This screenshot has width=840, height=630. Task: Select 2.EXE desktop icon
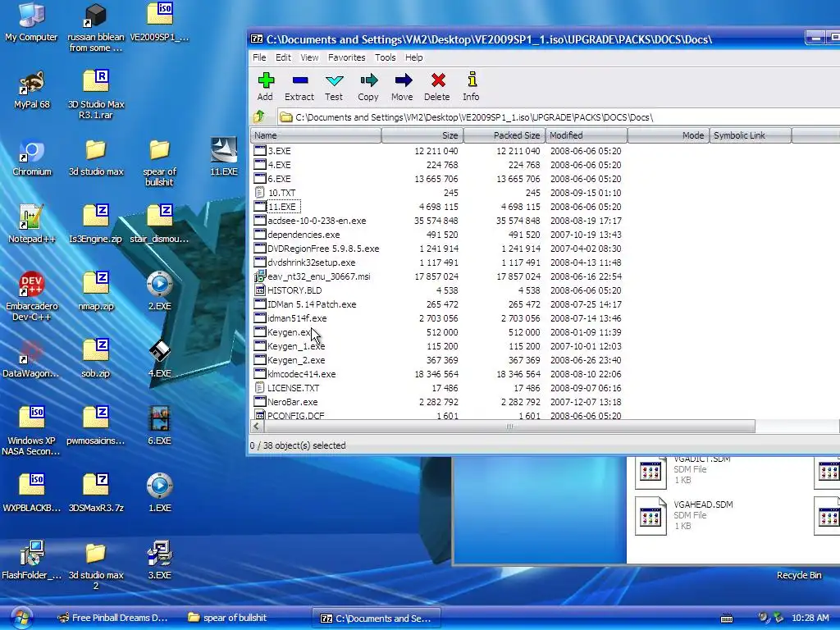point(159,292)
